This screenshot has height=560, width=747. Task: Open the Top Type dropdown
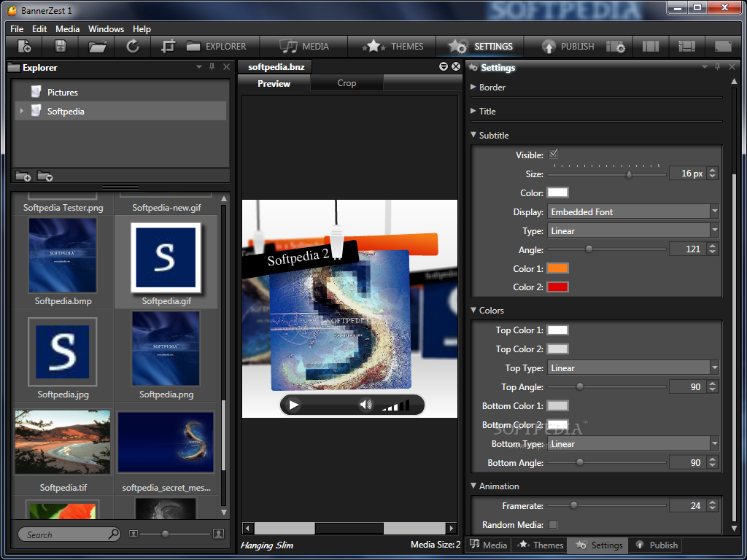[632, 367]
